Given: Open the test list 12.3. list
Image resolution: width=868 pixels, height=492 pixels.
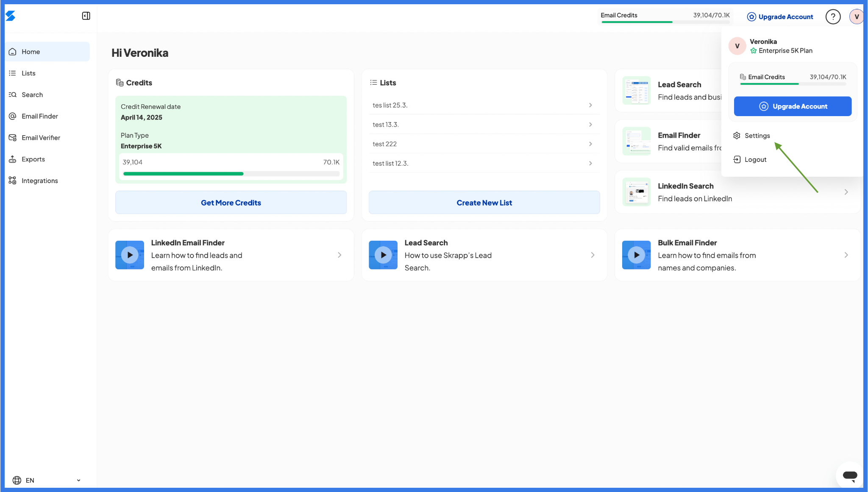Looking at the screenshot, I should [x=484, y=164].
